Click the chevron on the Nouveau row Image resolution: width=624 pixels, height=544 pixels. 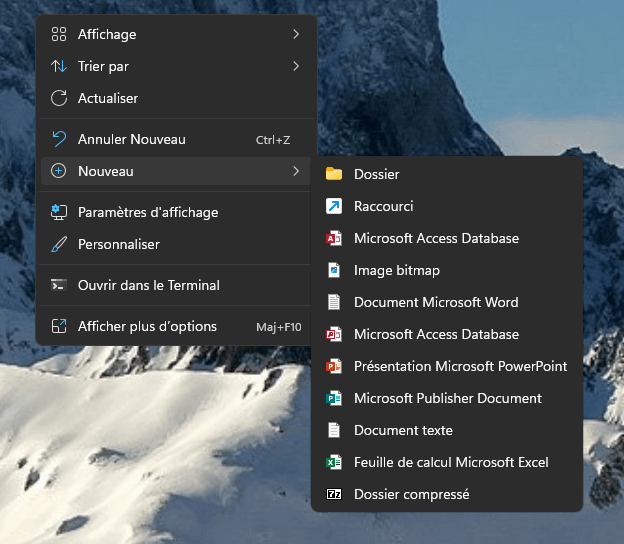[x=296, y=171]
